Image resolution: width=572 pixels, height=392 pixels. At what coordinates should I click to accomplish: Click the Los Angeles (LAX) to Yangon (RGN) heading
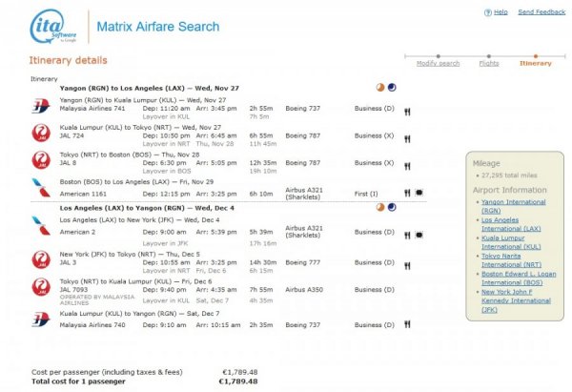147,208
